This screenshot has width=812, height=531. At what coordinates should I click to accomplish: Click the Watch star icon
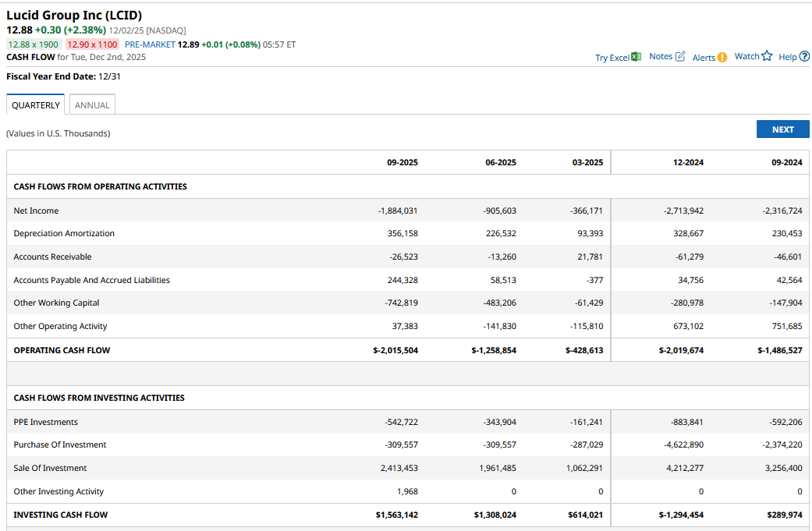(x=767, y=56)
